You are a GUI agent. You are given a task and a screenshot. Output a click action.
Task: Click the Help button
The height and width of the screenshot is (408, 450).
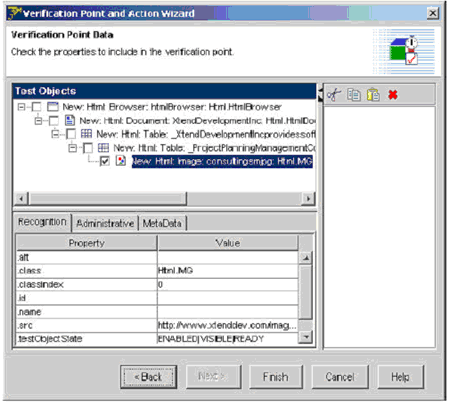pyautogui.click(x=400, y=377)
